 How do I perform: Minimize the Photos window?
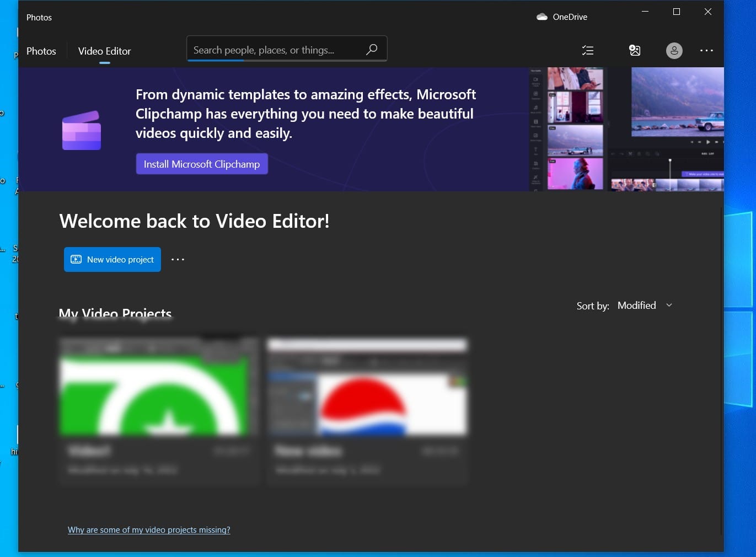click(x=645, y=12)
